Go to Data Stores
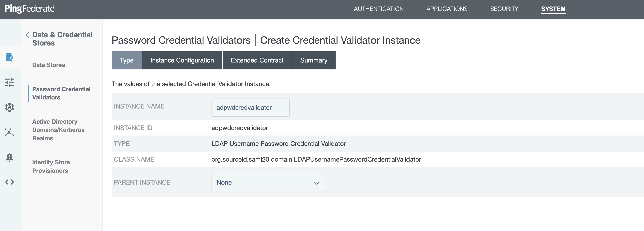 [x=48, y=65]
